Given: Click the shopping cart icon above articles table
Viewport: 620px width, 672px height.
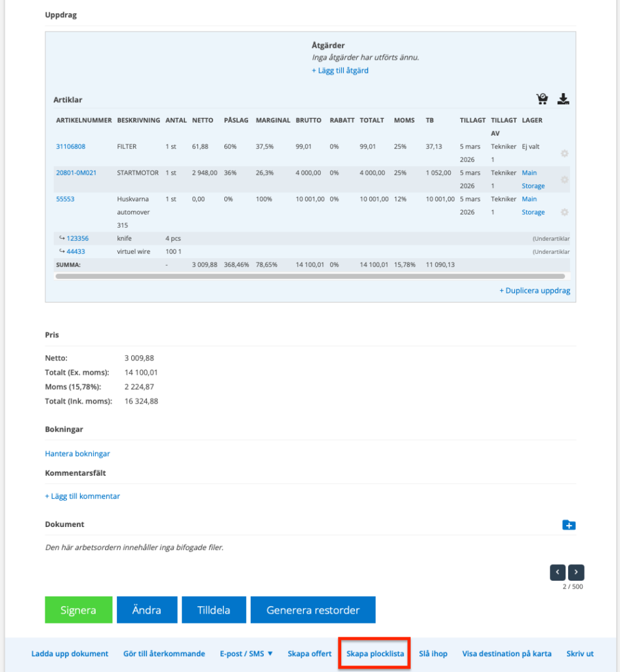Looking at the screenshot, I should click(542, 99).
